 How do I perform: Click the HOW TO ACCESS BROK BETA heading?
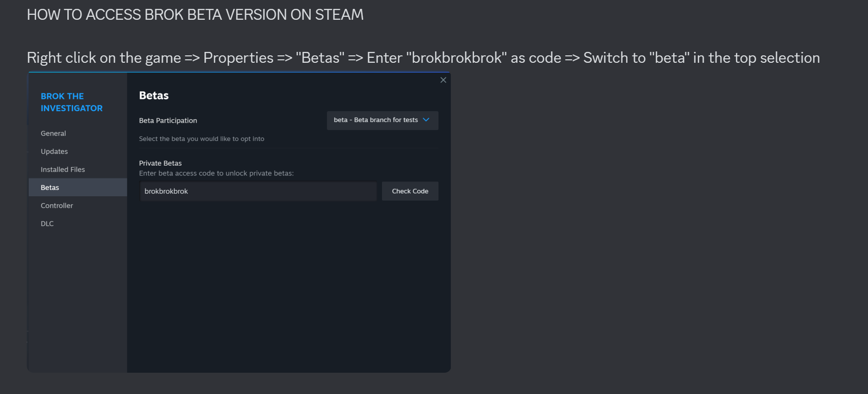[195, 15]
